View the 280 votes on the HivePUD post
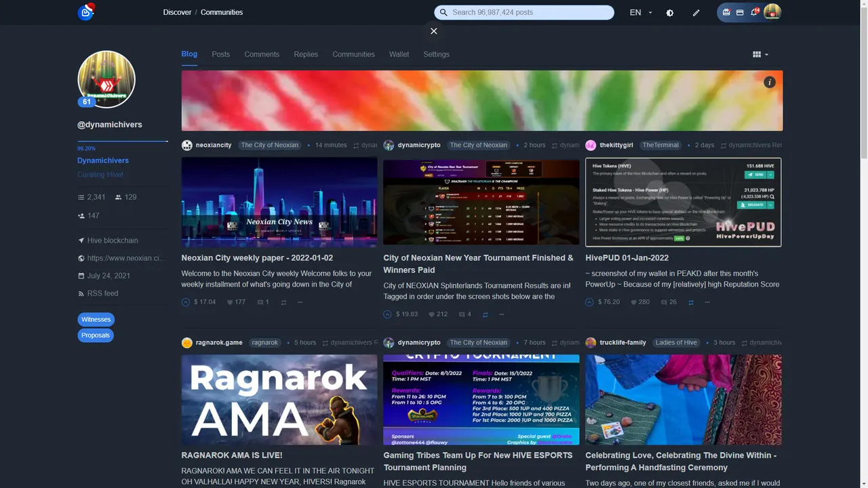The width and height of the screenshot is (868, 488). [x=640, y=302]
